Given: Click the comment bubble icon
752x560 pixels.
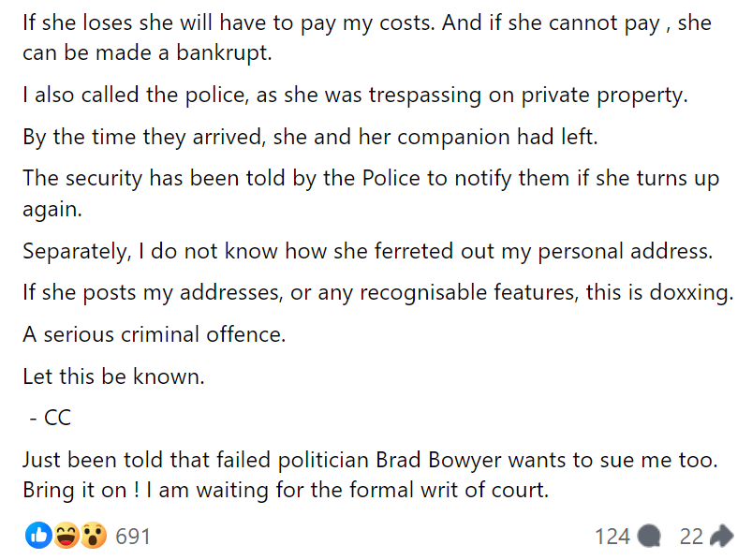Looking at the screenshot, I should (650, 537).
